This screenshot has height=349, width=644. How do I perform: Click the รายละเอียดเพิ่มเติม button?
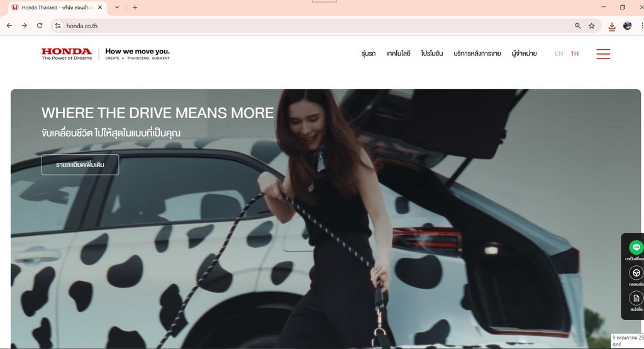(80, 165)
